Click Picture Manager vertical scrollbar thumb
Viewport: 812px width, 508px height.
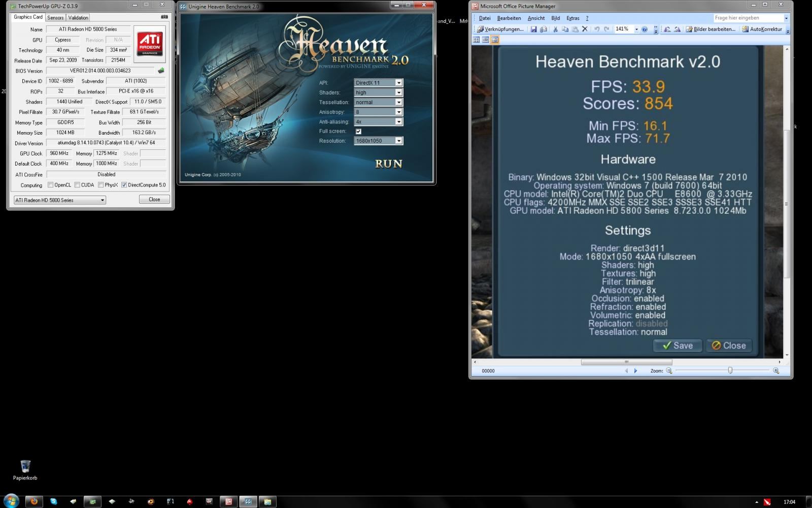click(787, 204)
